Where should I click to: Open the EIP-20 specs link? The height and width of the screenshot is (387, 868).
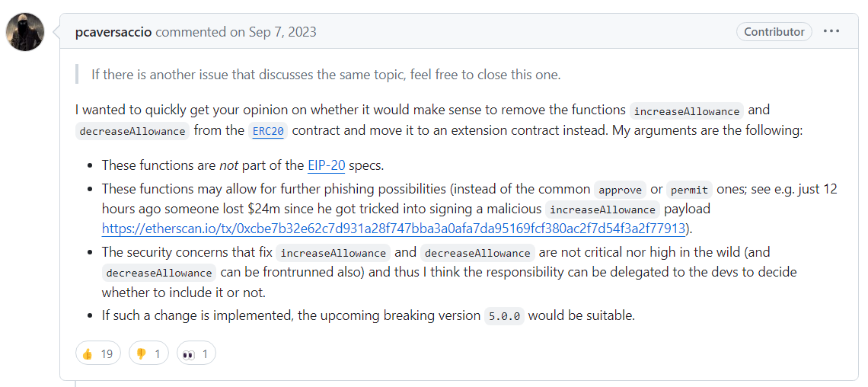(x=326, y=165)
